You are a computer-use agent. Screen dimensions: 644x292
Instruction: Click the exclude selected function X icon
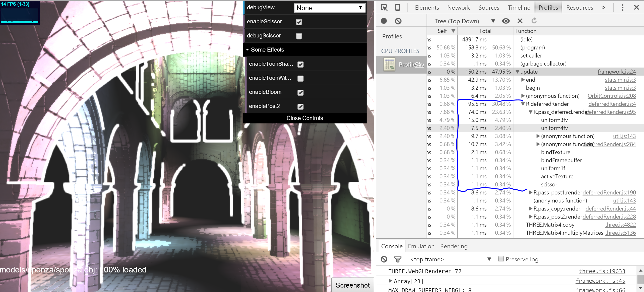(x=520, y=21)
